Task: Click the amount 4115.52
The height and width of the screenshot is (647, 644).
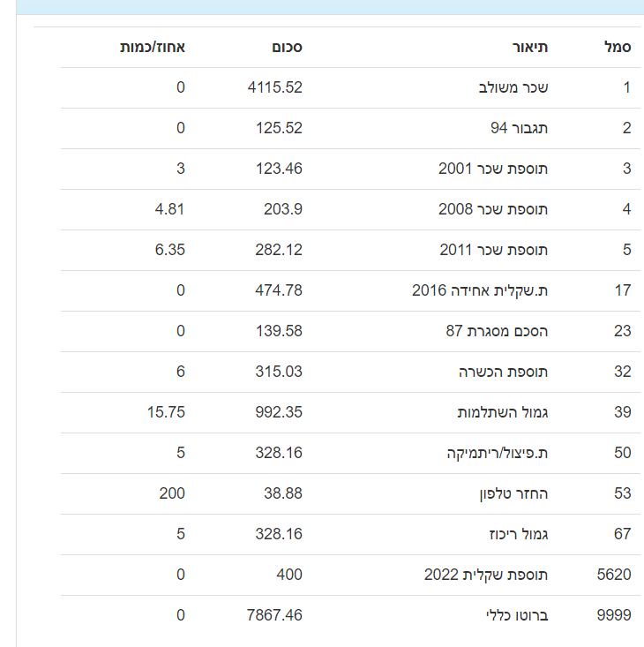Action: 275,87
